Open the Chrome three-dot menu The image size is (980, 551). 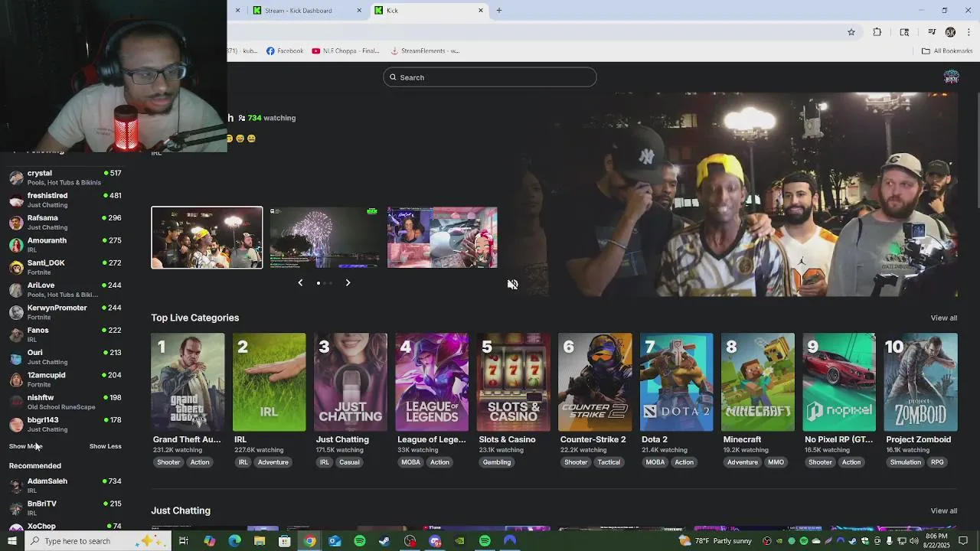point(969,32)
